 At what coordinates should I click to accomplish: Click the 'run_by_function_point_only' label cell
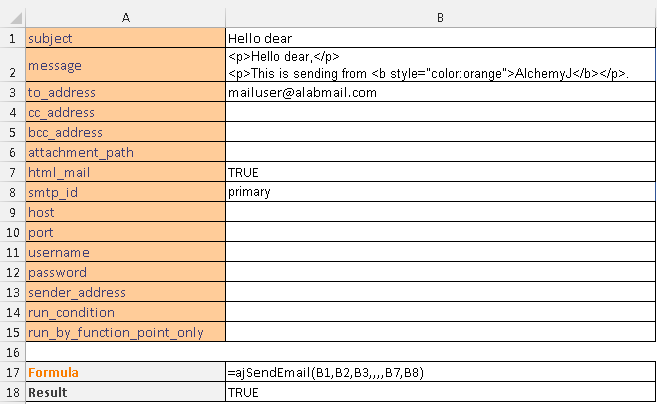point(125,332)
